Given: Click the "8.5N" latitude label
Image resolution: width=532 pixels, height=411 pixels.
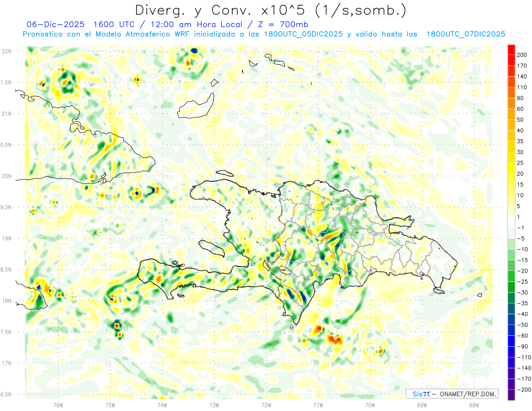Looking at the screenshot, I should click(x=6, y=270).
